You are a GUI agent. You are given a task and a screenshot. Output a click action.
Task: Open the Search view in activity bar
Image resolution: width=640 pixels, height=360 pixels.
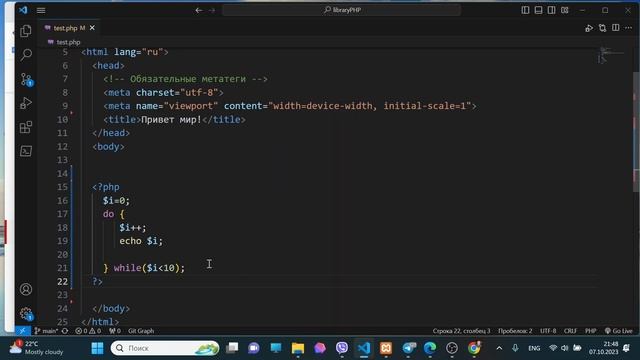(26, 55)
